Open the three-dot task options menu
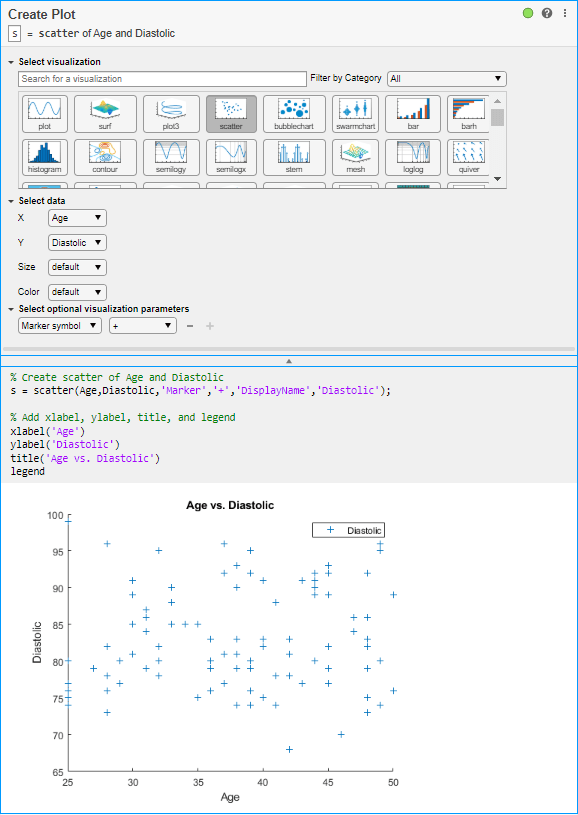578x815 pixels. [565, 14]
